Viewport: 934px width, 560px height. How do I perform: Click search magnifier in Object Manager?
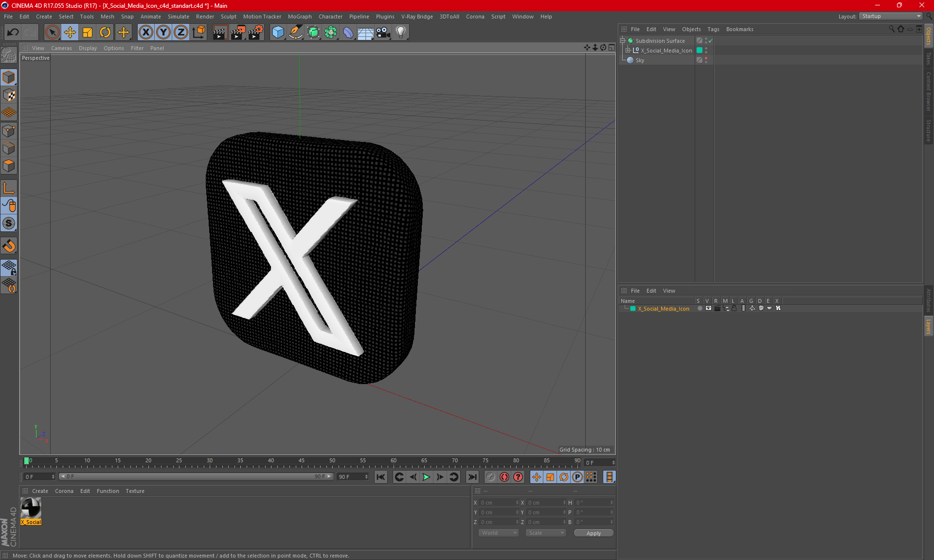point(892,29)
